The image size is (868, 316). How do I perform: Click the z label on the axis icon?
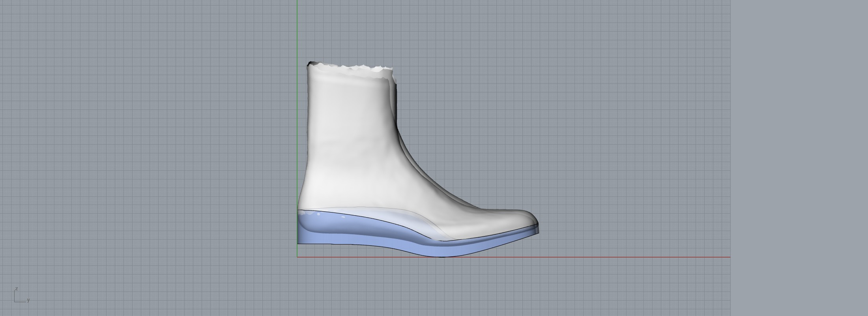16,289
